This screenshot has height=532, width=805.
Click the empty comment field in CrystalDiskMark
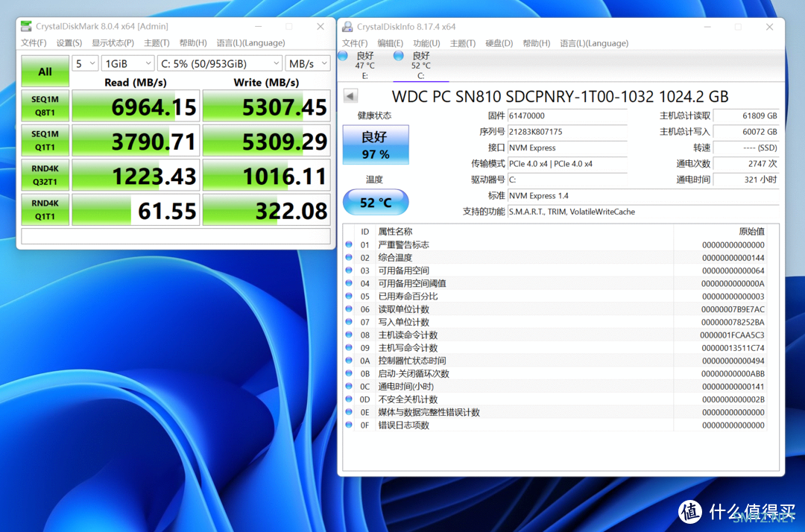176,236
